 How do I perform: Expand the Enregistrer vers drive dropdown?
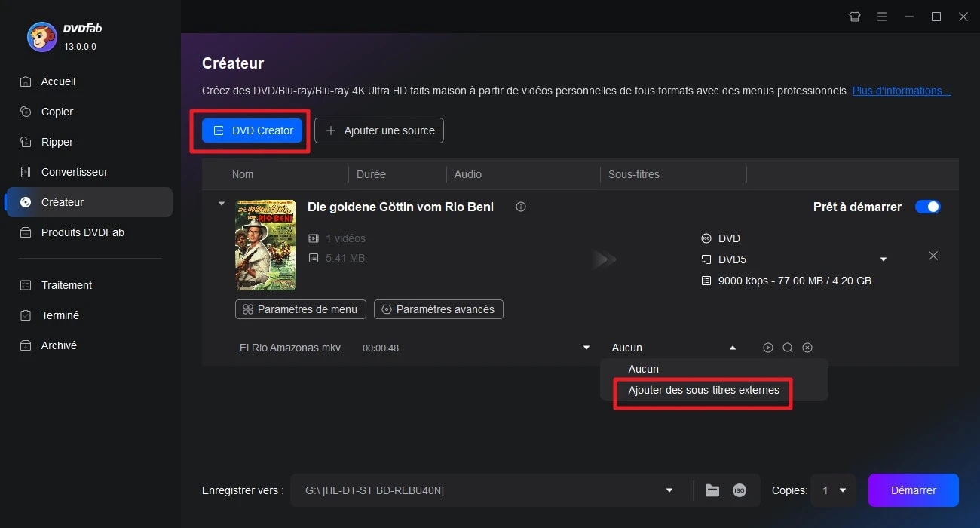tap(669, 490)
